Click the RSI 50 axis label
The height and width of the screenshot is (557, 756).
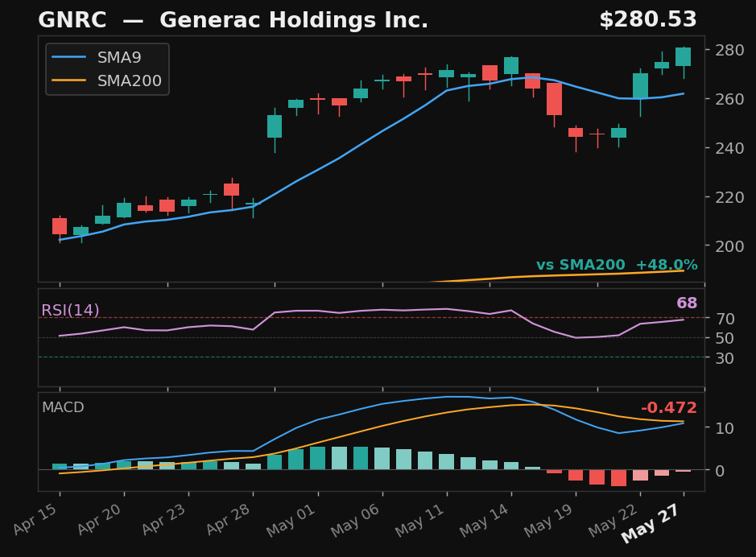pyautogui.click(x=725, y=338)
